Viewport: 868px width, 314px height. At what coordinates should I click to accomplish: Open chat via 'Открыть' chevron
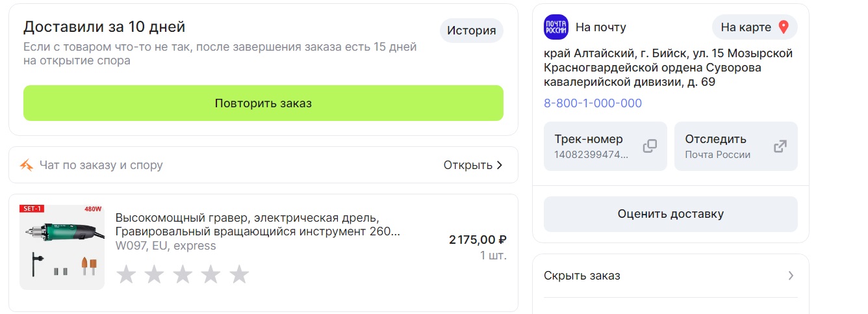[x=499, y=165]
